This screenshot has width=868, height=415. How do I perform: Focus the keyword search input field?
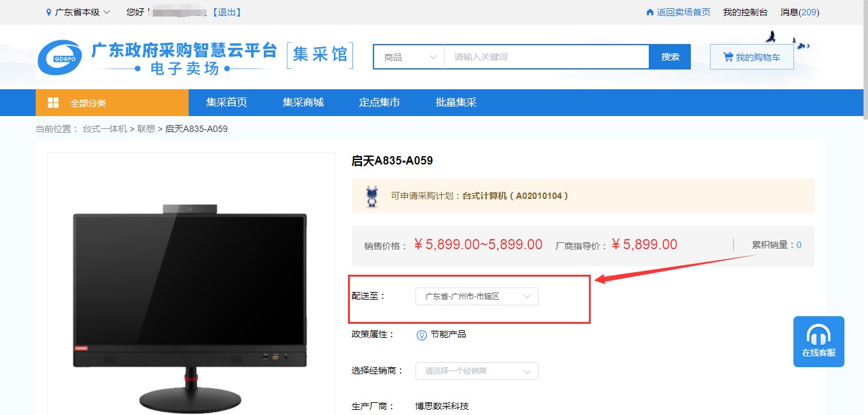(546, 57)
